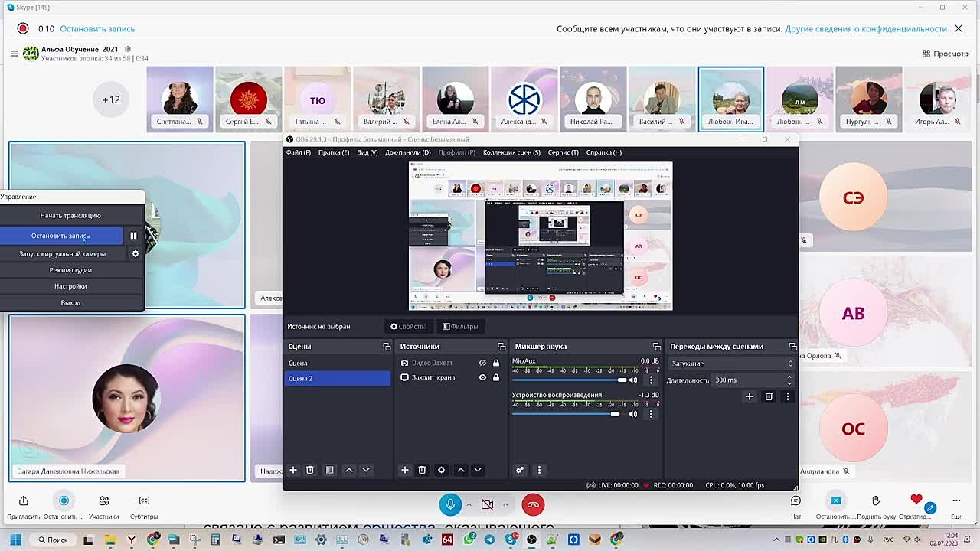Undock the Переходы между сценами panel
The image size is (980, 551).
pyautogui.click(x=792, y=347)
